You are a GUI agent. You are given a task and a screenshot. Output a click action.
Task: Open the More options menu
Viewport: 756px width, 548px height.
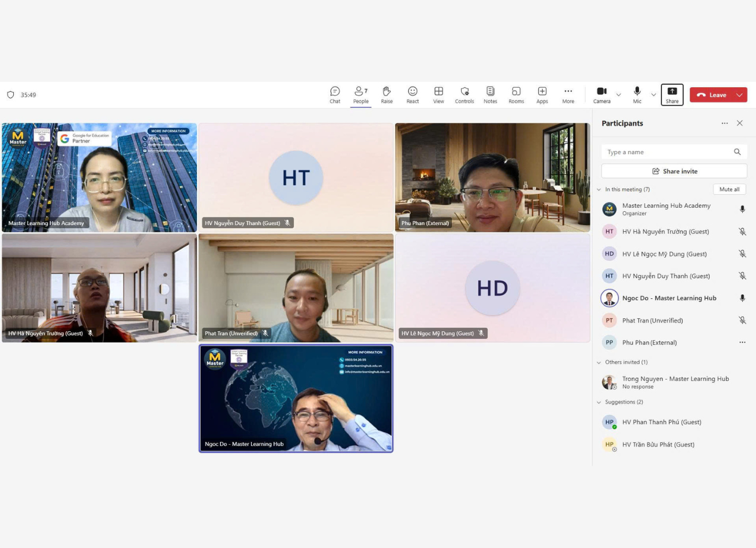(568, 95)
